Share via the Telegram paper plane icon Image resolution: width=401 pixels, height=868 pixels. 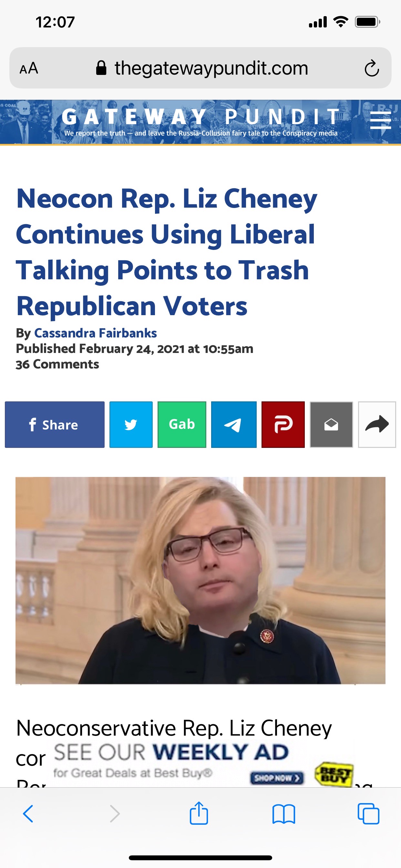tap(234, 425)
